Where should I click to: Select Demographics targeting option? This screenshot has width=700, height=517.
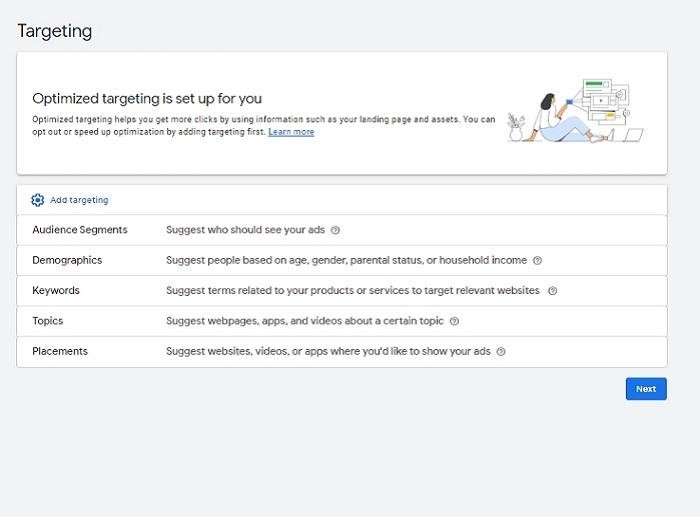[x=67, y=260]
